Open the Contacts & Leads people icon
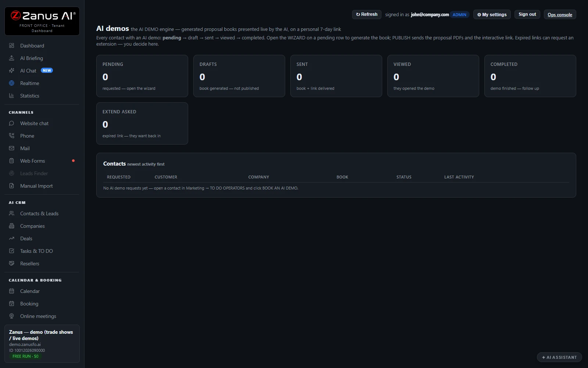Image resolution: width=588 pixels, height=368 pixels. (11, 213)
